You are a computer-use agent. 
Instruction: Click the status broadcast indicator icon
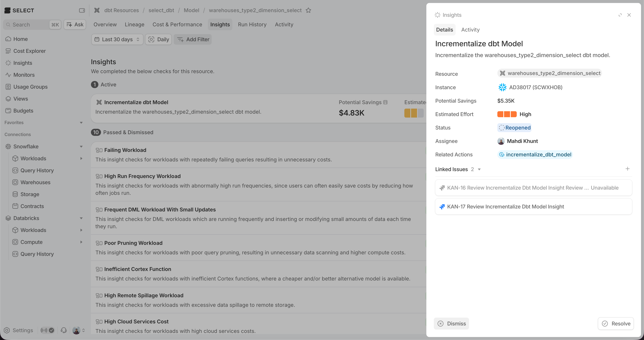click(44, 330)
